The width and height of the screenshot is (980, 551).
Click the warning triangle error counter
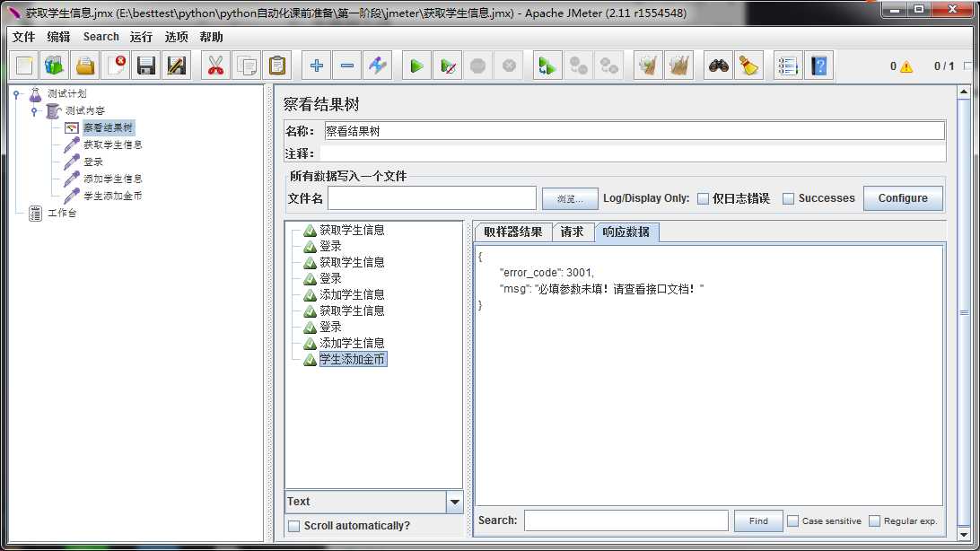(906, 66)
